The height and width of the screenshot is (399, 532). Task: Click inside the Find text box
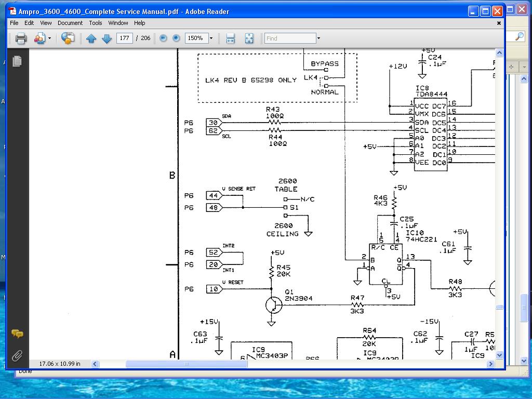(290, 38)
